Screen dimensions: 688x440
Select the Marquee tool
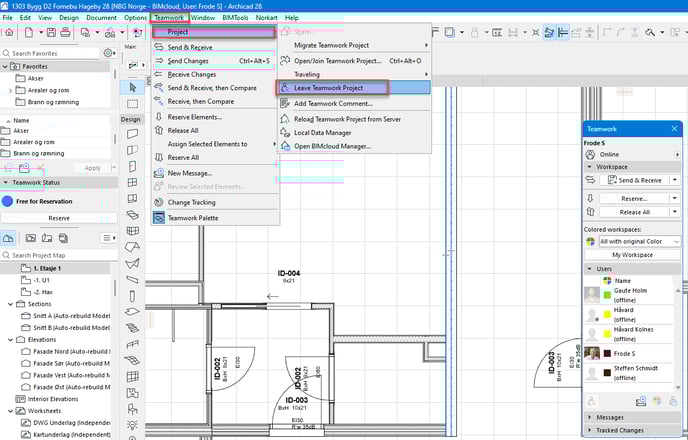(133, 104)
